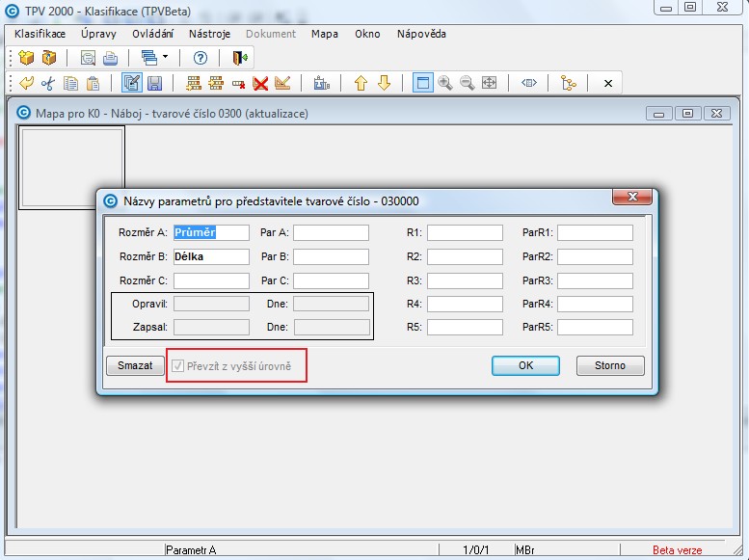
Task: Open the Nástroje menu
Action: [x=209, y=34]
